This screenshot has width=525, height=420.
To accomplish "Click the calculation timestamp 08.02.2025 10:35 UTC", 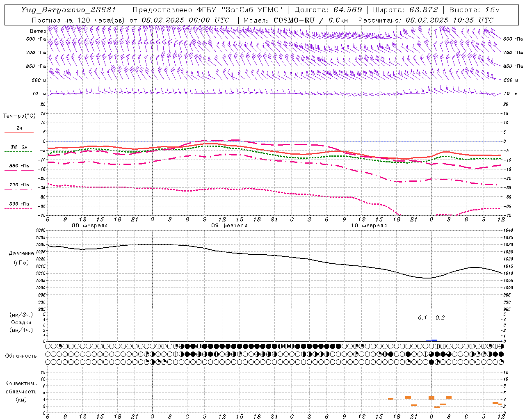I will point(450,20).
